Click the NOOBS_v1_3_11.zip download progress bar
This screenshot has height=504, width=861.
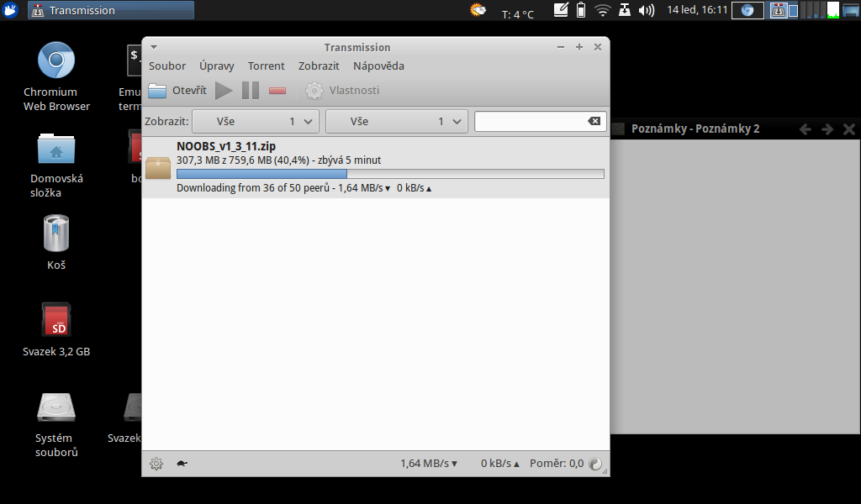pos(390,174)
